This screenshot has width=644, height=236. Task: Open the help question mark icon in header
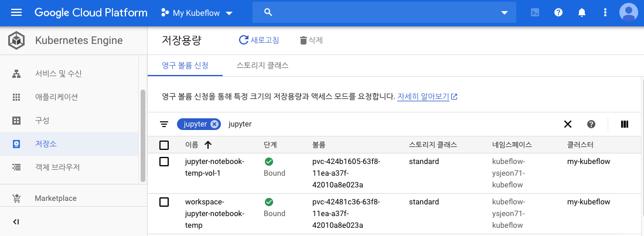pos(558,13)
